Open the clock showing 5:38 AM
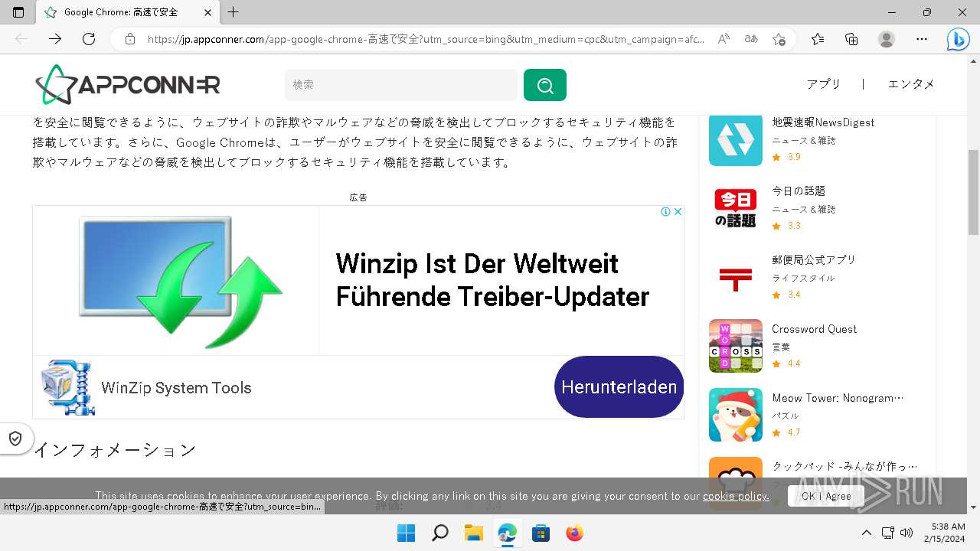This screenshot has width=980, height=551. [x=943, y=533]
